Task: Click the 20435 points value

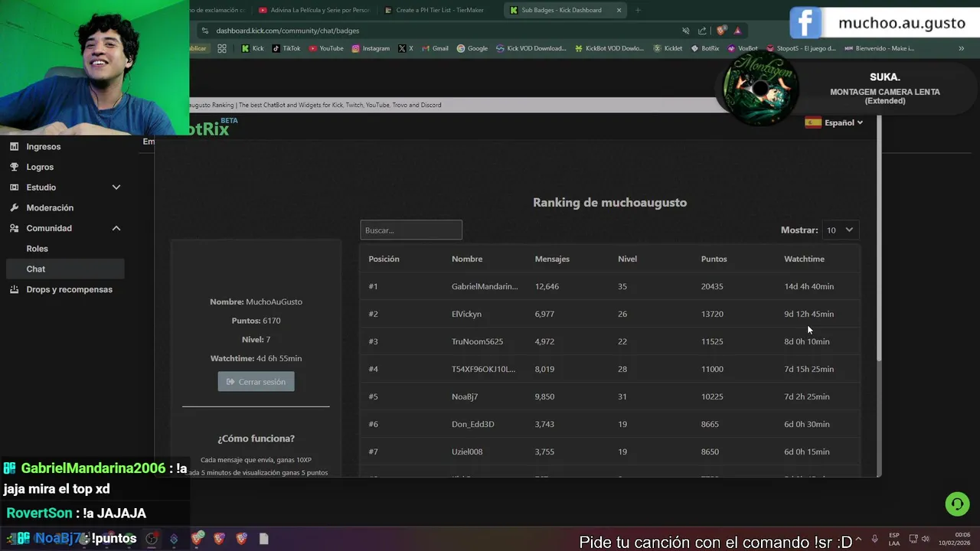Action: [x=712, y=286]
